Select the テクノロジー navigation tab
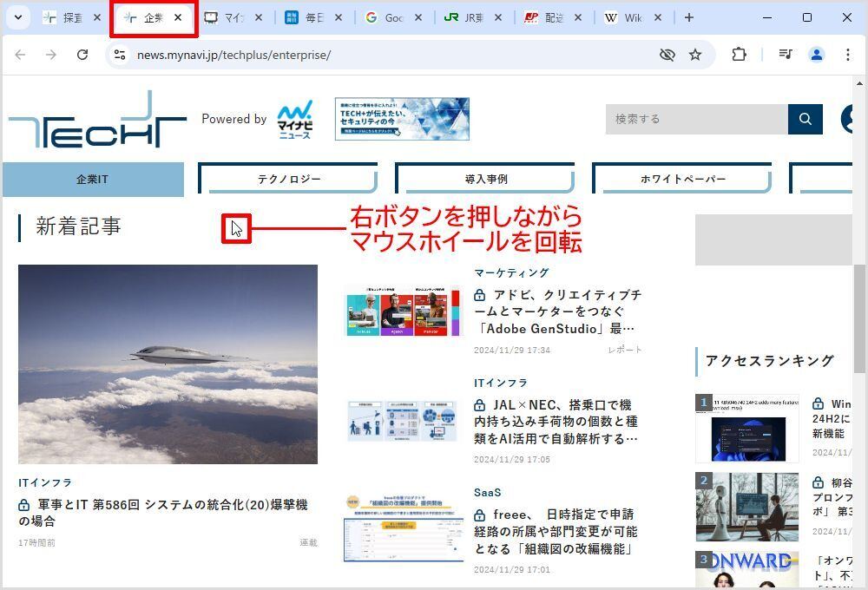Viewport: 868px width, 590px height. [x=288, y=180]
